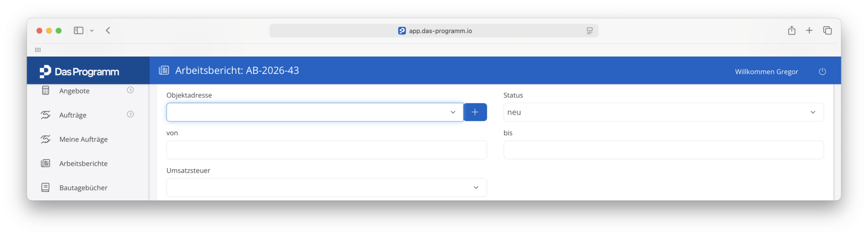Screen dimensions: 868x236
Task: Click the power logout icon
Action: click(x=822, y=71)
